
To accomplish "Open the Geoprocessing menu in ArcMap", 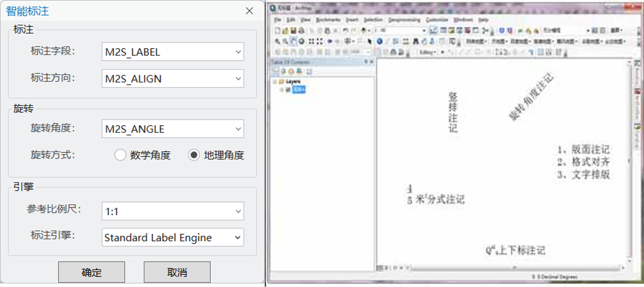I will pyautogui.click(x=404, y=20).
